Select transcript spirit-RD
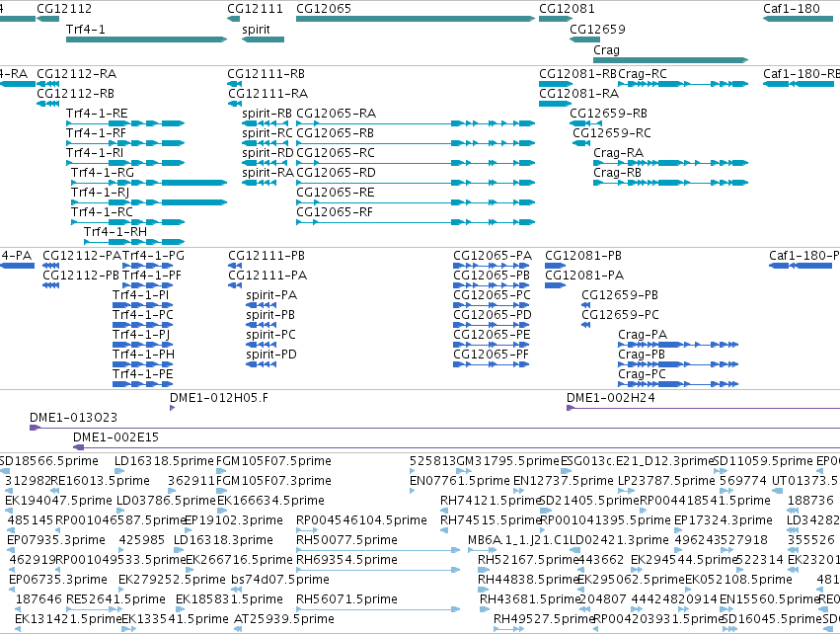Image resolution: width=840 pixels, height=634 pixels. pos(265,163)
